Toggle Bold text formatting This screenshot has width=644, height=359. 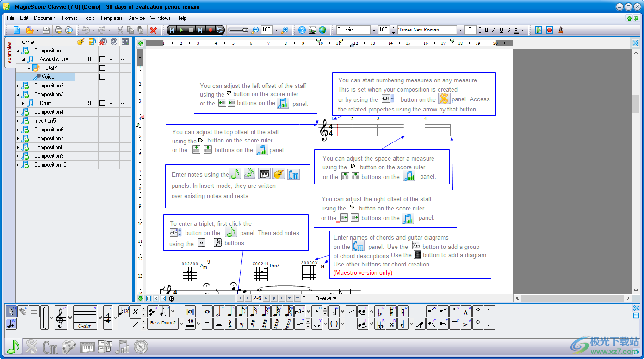click(487, 30)
